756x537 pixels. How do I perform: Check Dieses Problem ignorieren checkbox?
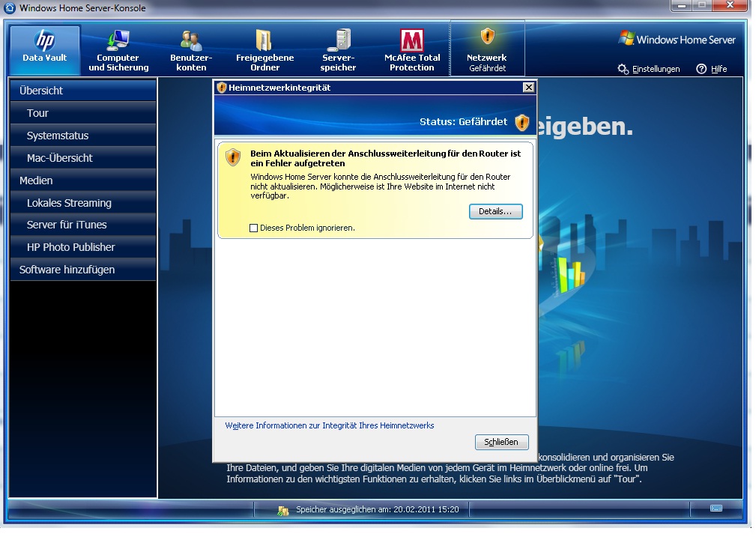(x=253, y=228)
